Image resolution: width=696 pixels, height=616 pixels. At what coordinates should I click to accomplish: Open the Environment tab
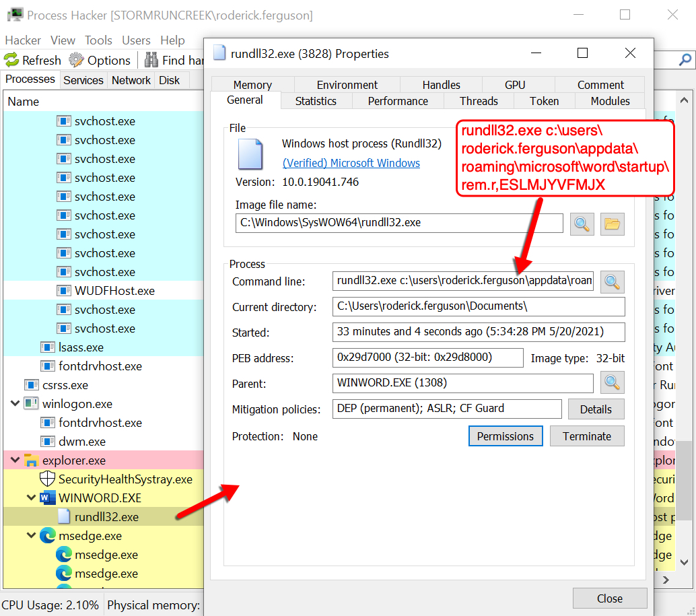tap(347, 85)
